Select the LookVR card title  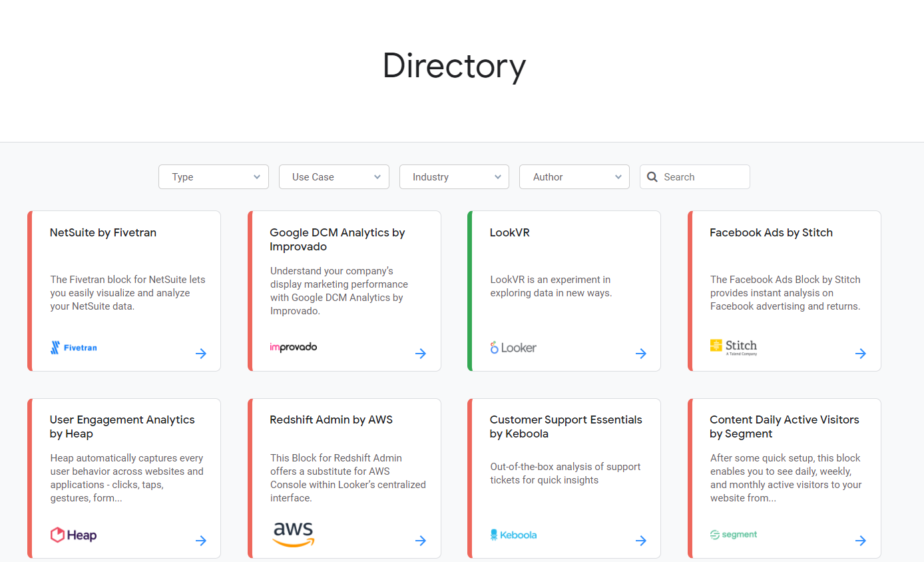[x=510, y=232]
